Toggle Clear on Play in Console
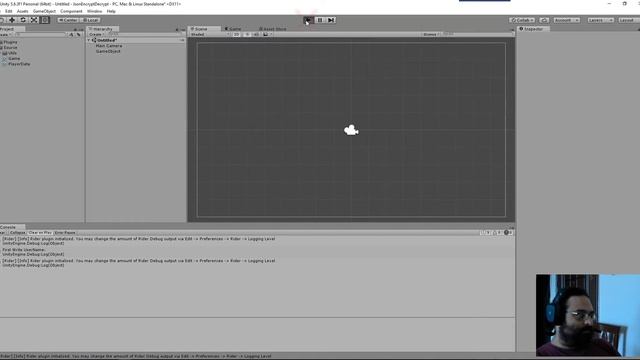 click(x=40, y=233)
